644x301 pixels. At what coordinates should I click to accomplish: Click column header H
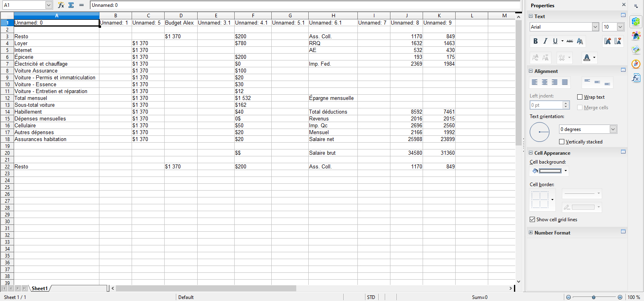333,16
